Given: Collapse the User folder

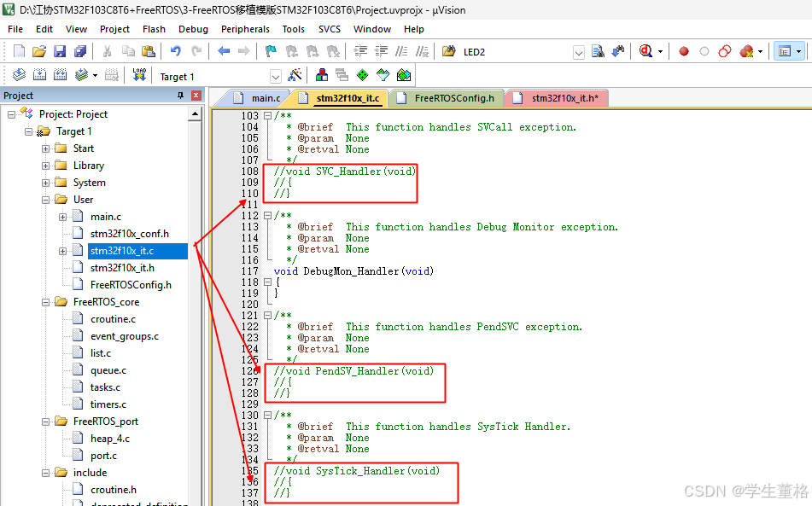Looking at the screenshot, I should pyautogui.click(x=45, y=201).
